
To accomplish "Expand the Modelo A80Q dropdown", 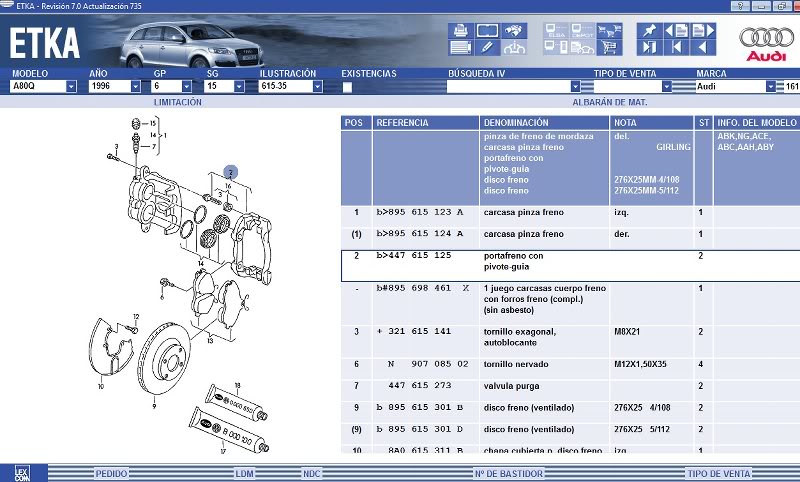I will pos(71,87).
